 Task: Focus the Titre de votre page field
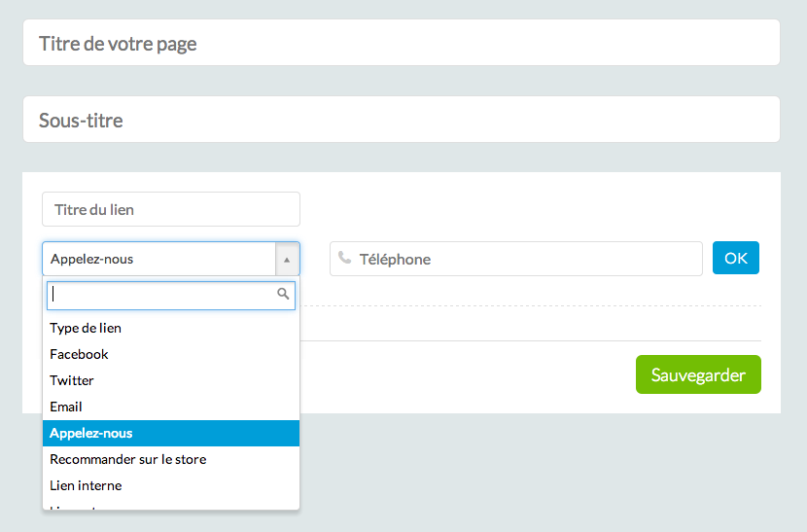401,44
